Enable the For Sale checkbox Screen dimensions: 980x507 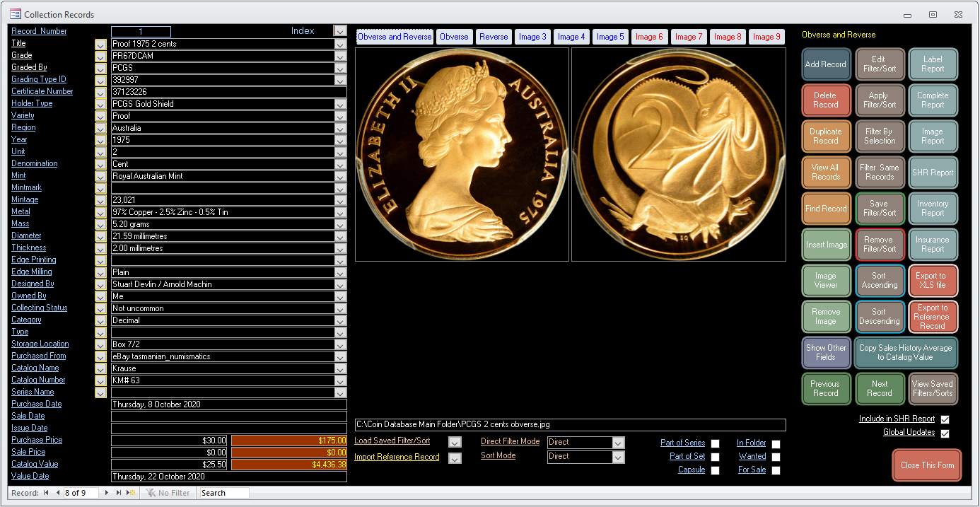[776, 470]
